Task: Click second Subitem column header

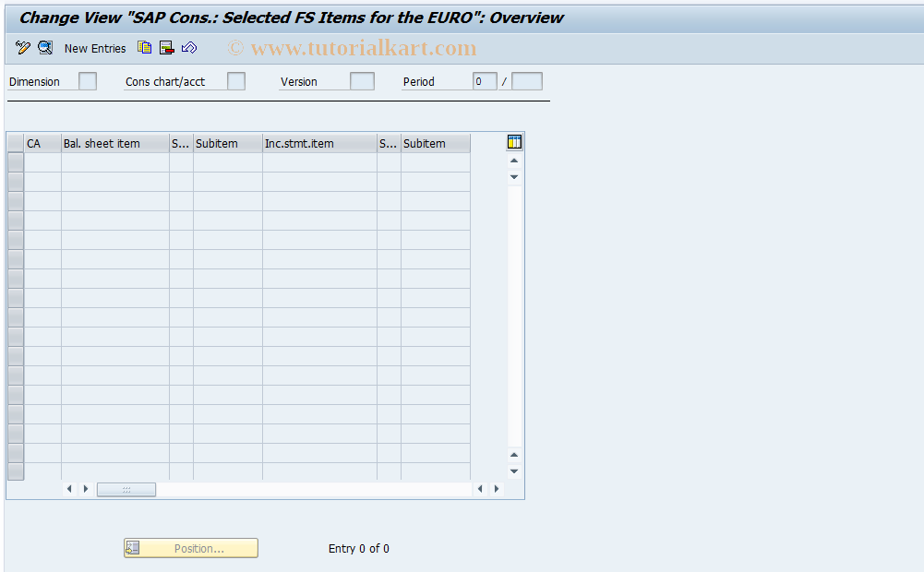Action: pyautogui.click(x=436, y=143)
